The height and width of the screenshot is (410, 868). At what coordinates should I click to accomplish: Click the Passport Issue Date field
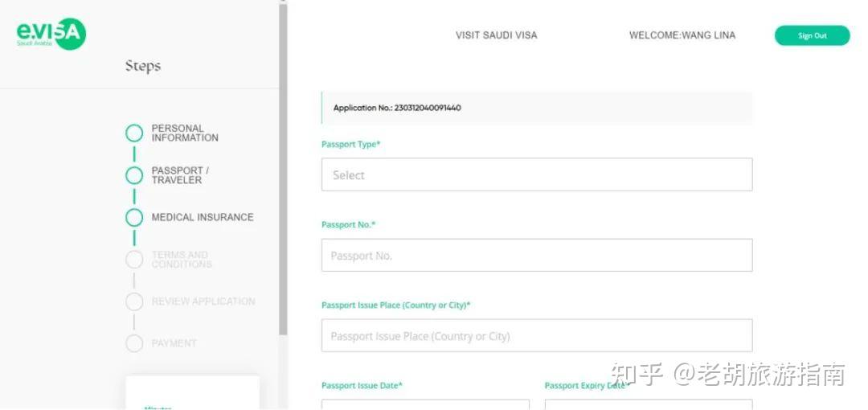pyautogui.click(x=425, y=404)
